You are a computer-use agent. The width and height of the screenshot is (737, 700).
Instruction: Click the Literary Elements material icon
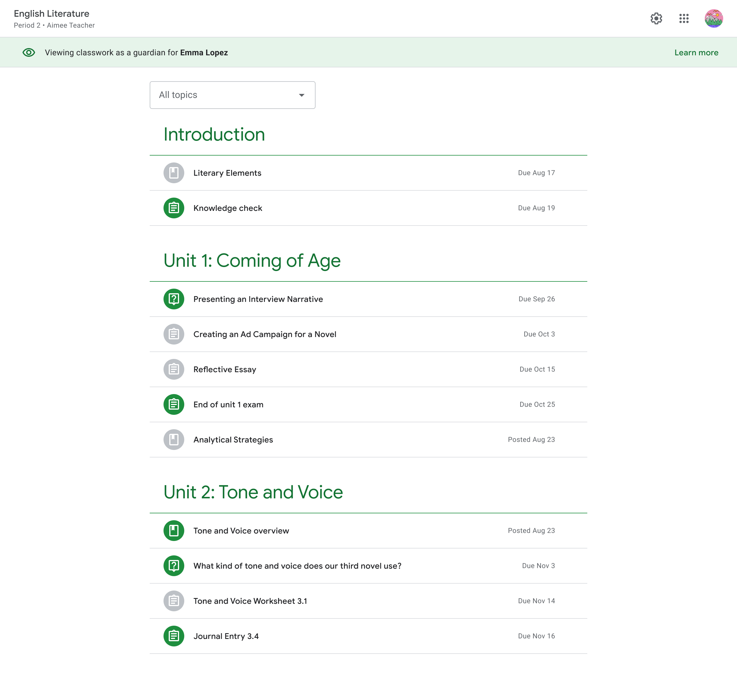pyautogui.click(x=174, y=173)
